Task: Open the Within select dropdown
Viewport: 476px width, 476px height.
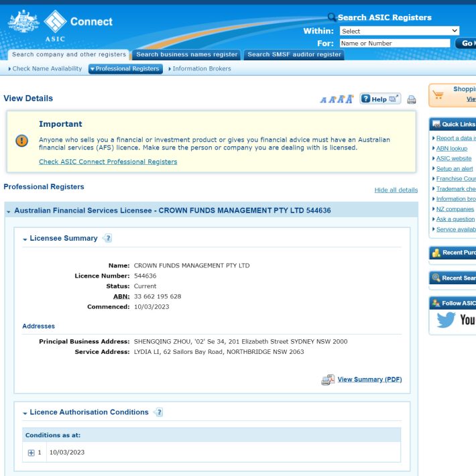Action: pyautogui.click(x=399, y=31)
